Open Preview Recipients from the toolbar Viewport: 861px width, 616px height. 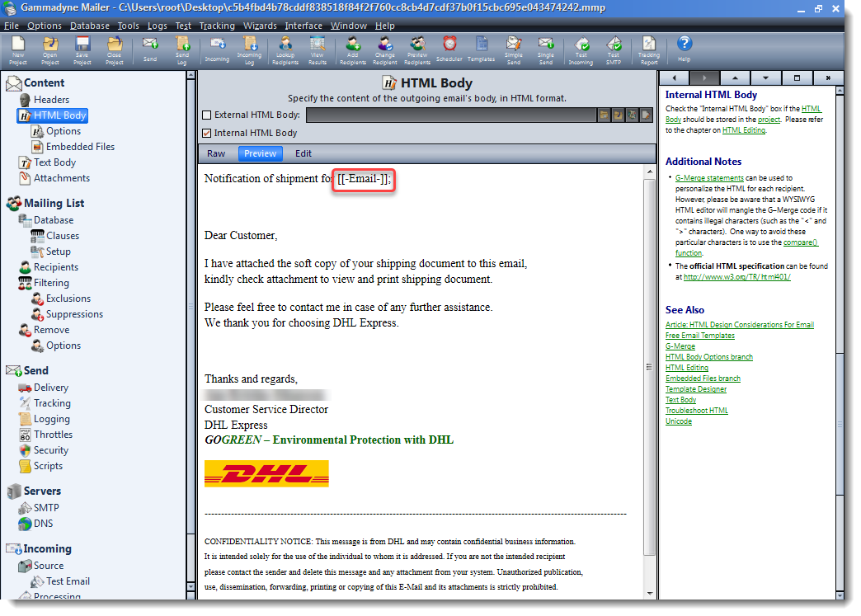[x=417, y=50]
